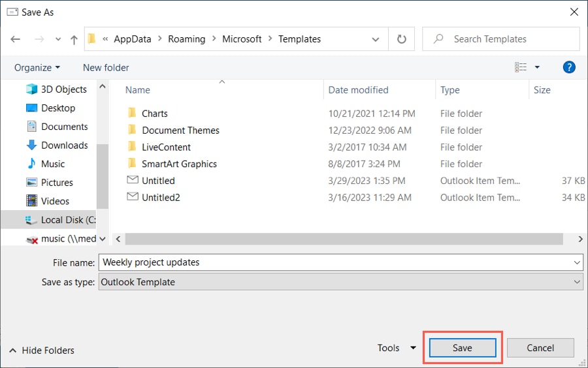This screenshot has height=368, width=588.
Task: Open the File name dropdown arrow
Action: [577, 262]
